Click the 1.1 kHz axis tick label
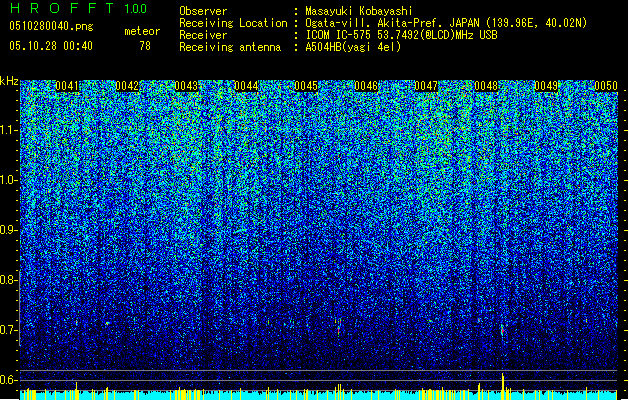The height and width of the screenshot is (400, 629). [9, 130]
